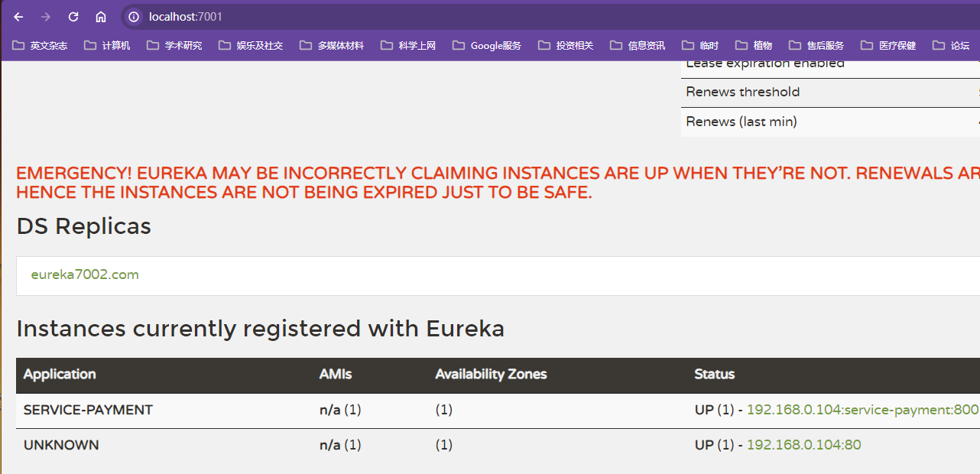The width and height of the screenshot is (980, 474).
Task: Open the 科学上网 bookmark folder
Action: (408, 46)
